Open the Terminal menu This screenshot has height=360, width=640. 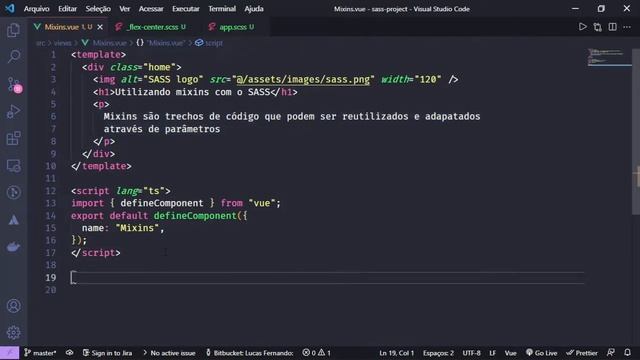tap(222, 9)
